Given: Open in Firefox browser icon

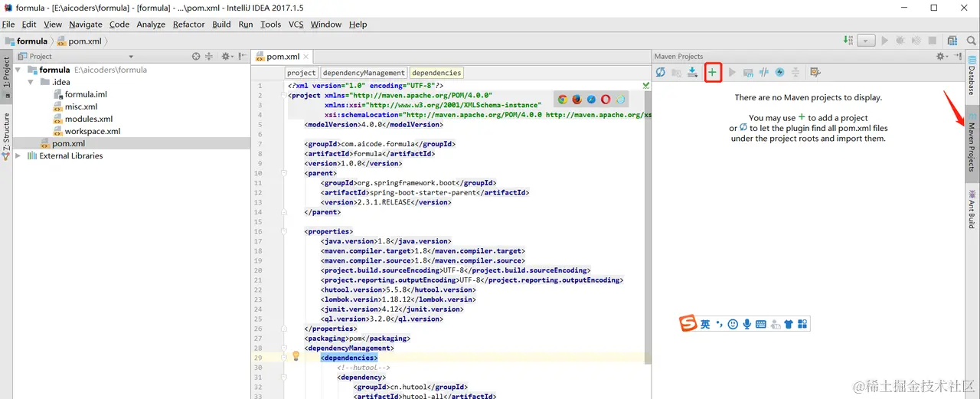Looking at the screenshot, I should [577, 99].
